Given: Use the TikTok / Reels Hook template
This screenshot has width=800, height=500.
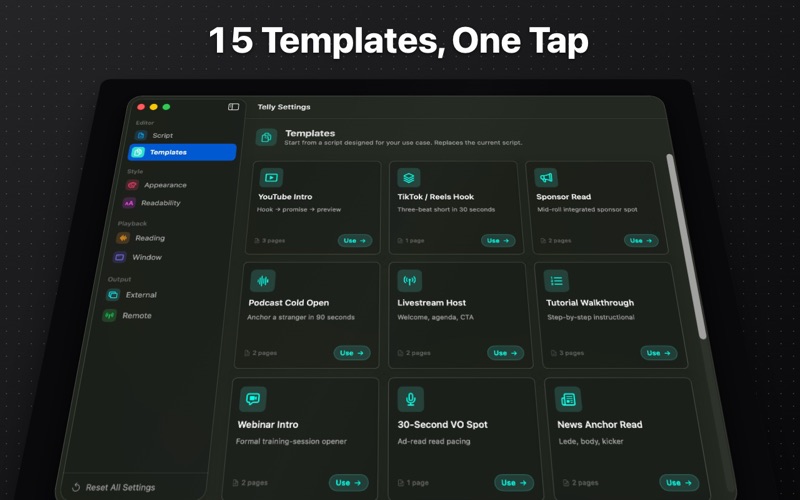Looking at the screenshot, I should [x=498, y=241].
